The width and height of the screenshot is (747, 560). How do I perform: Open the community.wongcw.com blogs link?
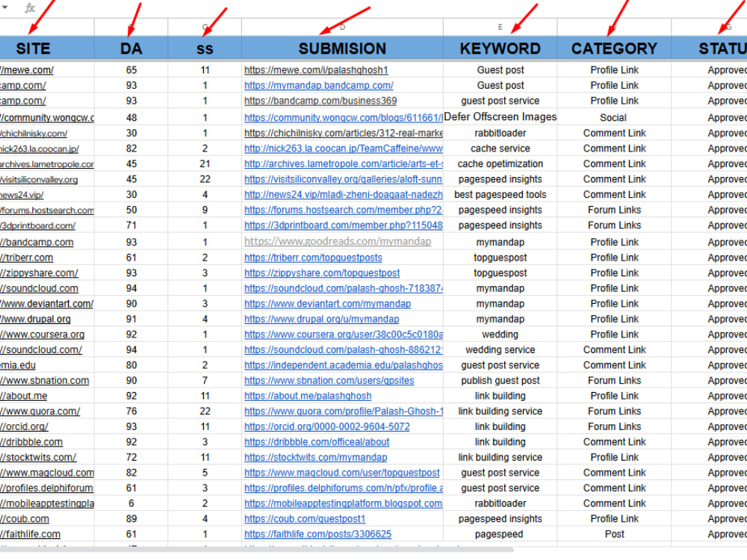point(344,117)
